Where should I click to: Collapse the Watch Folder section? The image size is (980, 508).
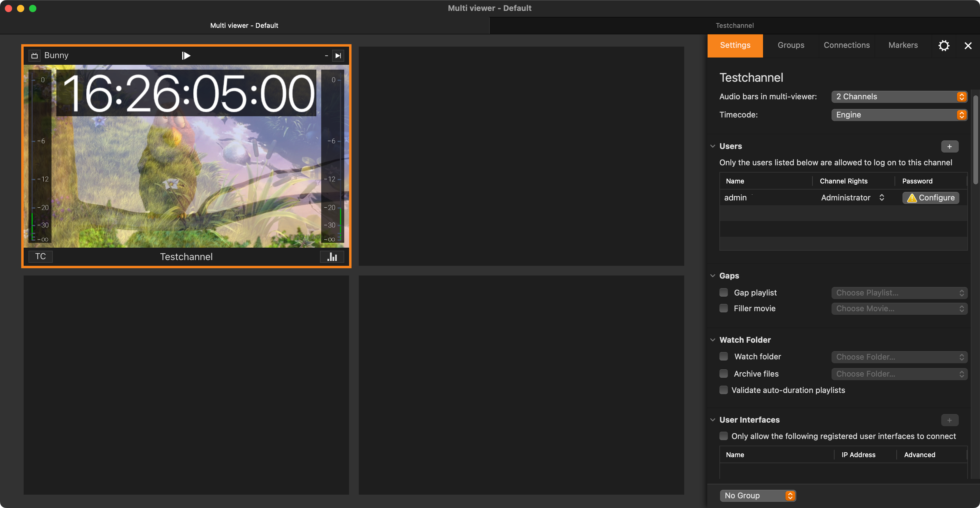(x=712, y=340)
